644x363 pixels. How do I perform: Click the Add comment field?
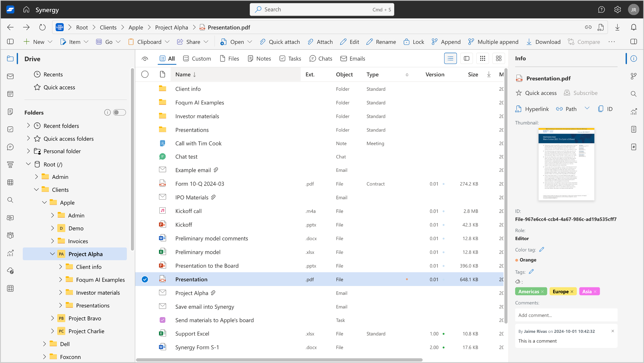pos(566,315)
